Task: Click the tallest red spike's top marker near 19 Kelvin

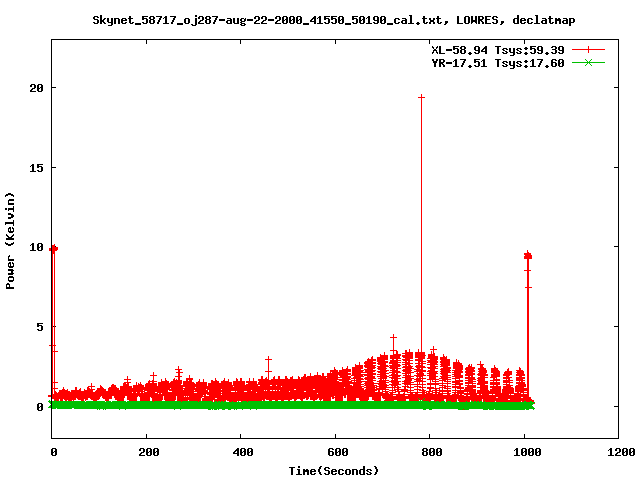Action: [x=421, y=97]
